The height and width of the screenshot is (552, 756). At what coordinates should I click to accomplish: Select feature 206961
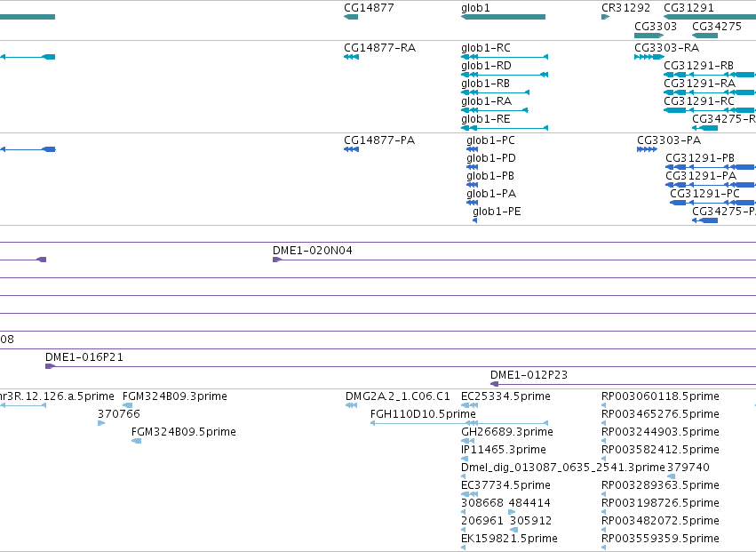[x=482, y=522]
